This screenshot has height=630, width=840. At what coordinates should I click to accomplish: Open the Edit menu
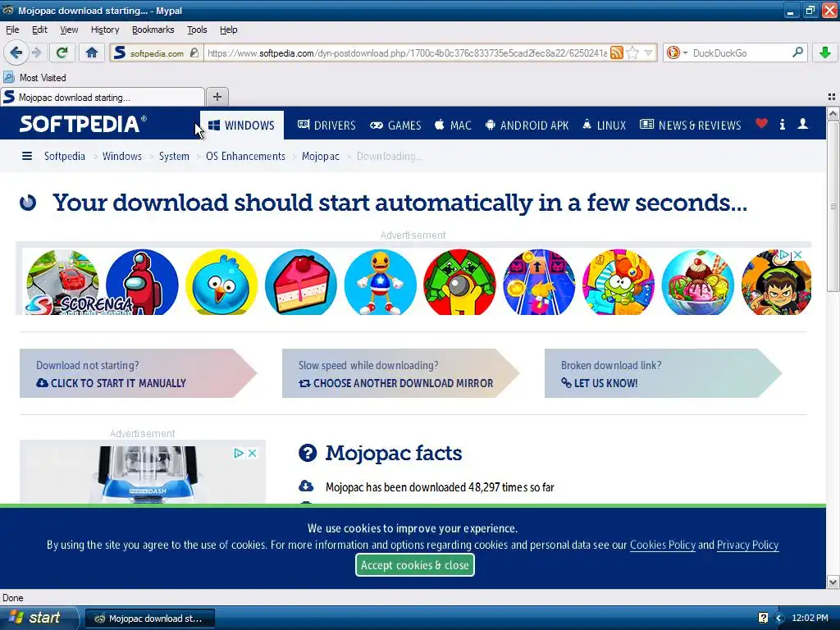[39, 30]
